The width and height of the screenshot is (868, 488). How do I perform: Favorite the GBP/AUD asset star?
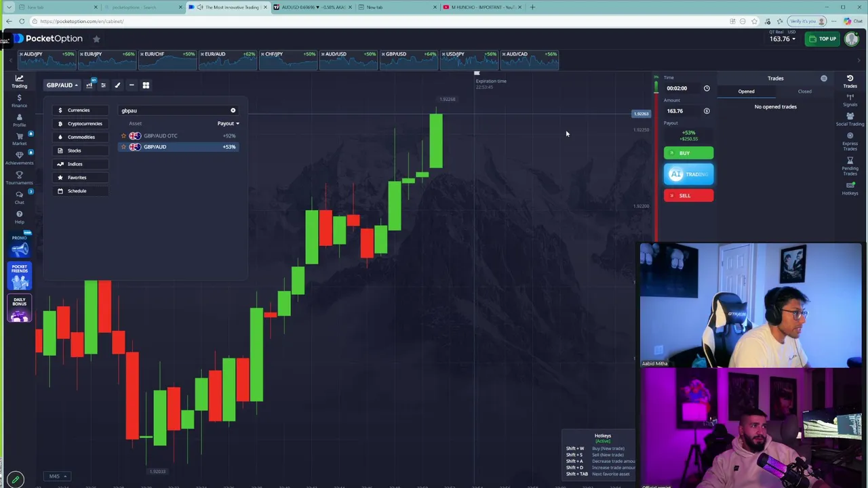pyautogui.click(x=123, y=146)
